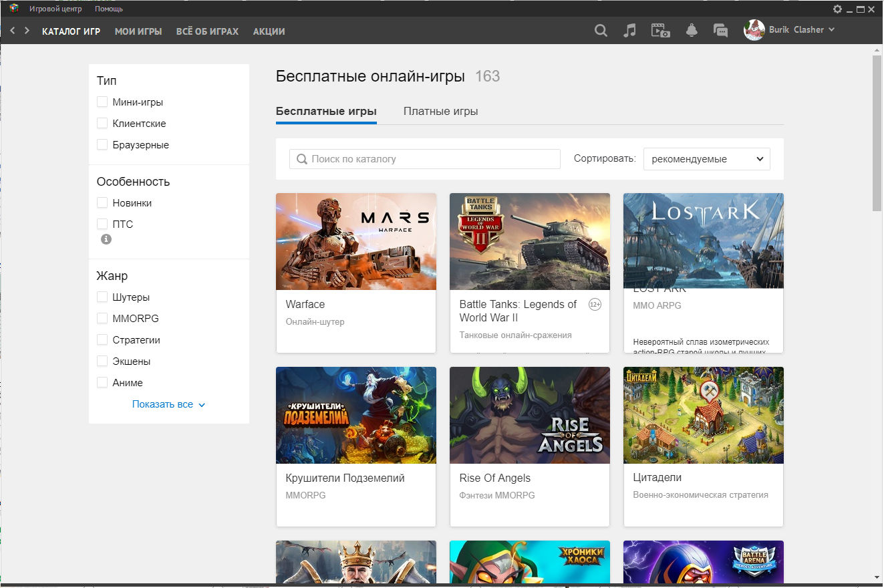Check the Экшены genre checkbox
This screenshot has height=588, width=884.
pyautogui.click(x=102, y=361)
